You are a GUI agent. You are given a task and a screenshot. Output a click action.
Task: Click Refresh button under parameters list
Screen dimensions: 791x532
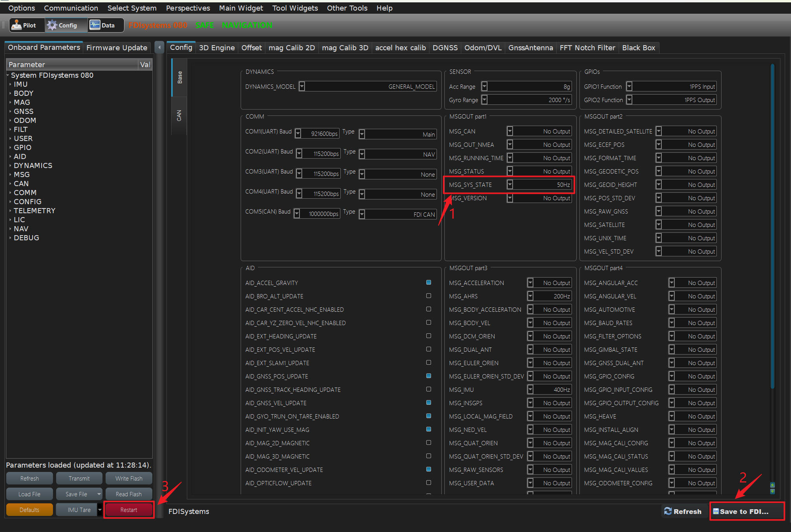tap(29, 478)
